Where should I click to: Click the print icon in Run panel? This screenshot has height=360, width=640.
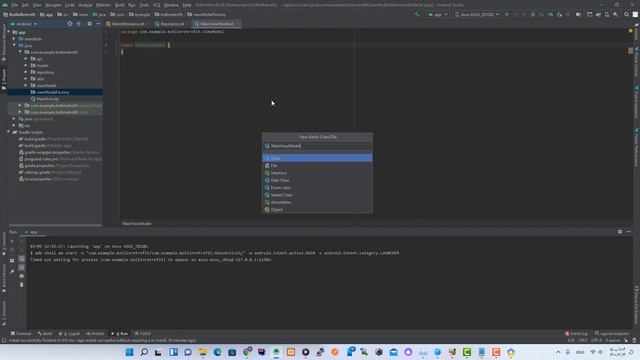click(x=21, y=276)
